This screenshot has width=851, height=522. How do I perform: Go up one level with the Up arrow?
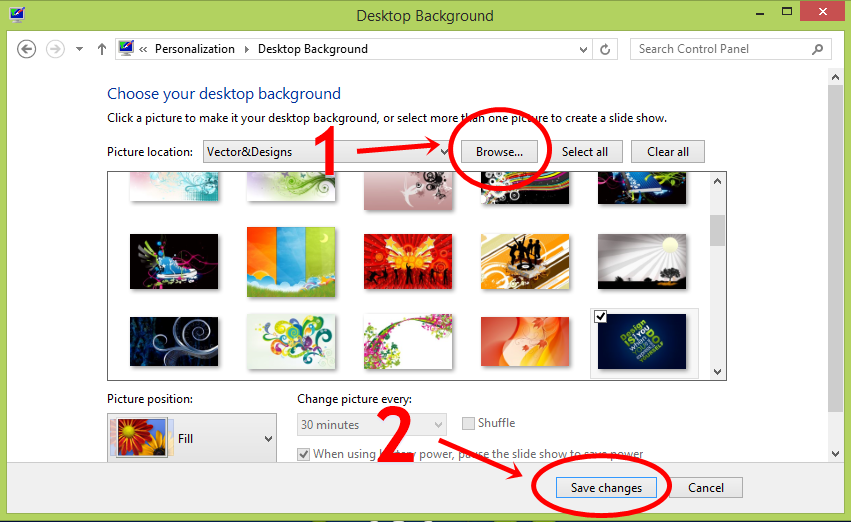pos(101,49)
